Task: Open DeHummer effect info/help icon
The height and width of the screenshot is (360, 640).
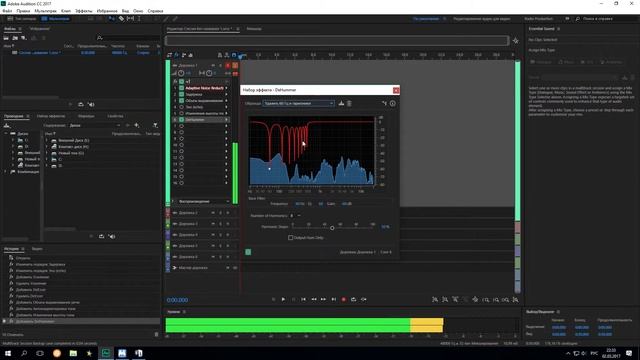Action: tap(393, 103)
